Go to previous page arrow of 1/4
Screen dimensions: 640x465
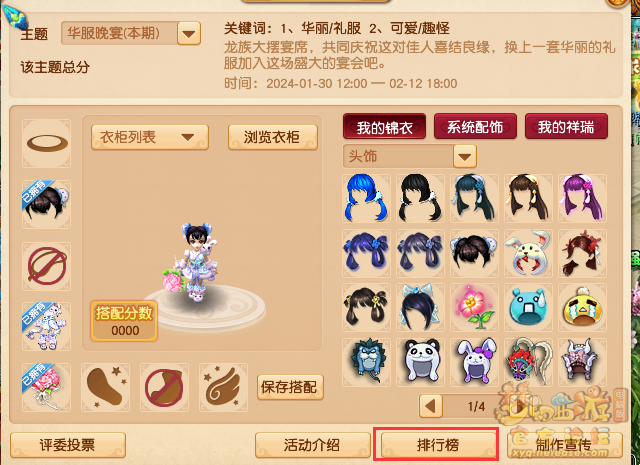(431, 406)
